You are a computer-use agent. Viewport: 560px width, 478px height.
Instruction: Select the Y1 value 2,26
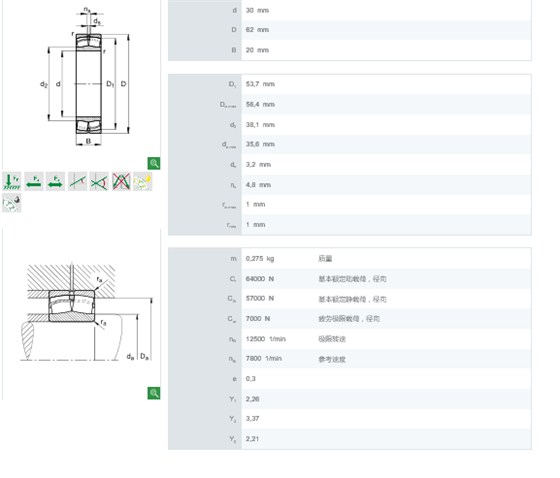coord(252,399)
